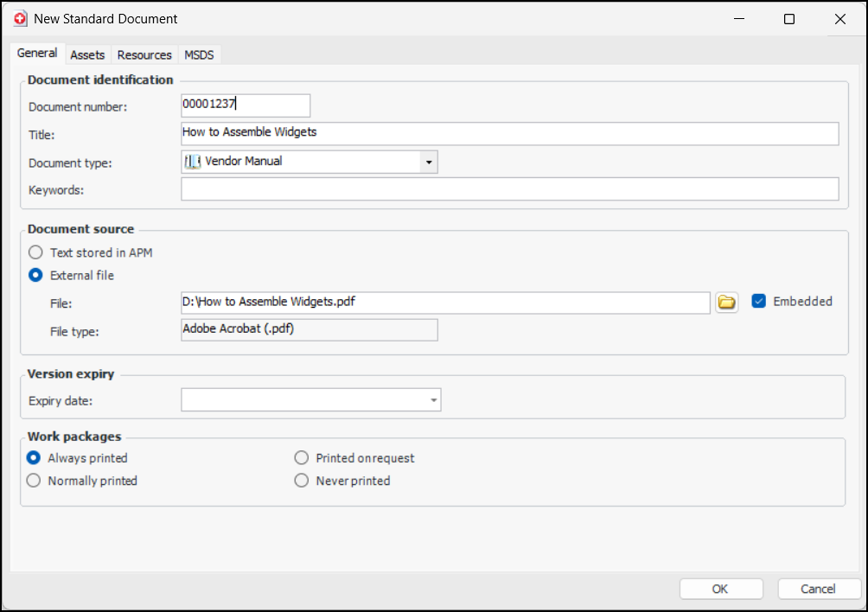The width and height of the screenshot is (868, 612).
Task: Switch to the Assets tab
Action: tap(87, 54)
